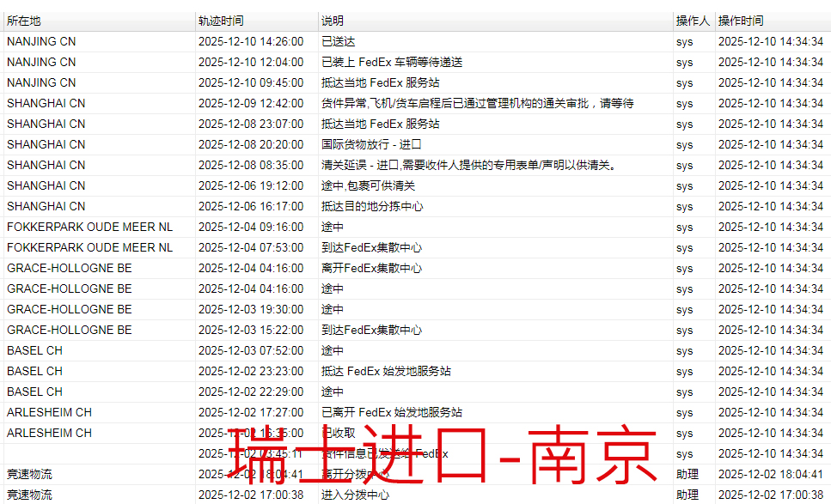Select track time 2025-12-10 14:26:00 cell
This screenshot has height=504, width=831.
click(x=251, y=41)
